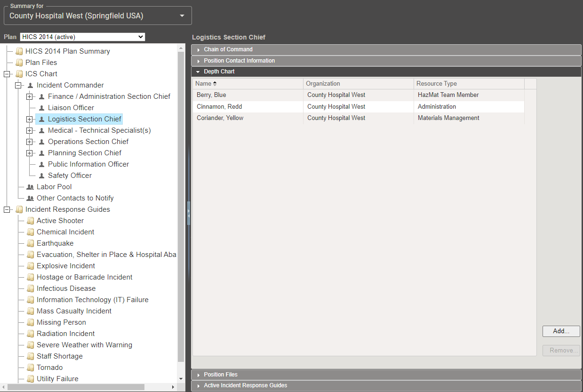Click the Plan Files folder icon

pos(19,63)
